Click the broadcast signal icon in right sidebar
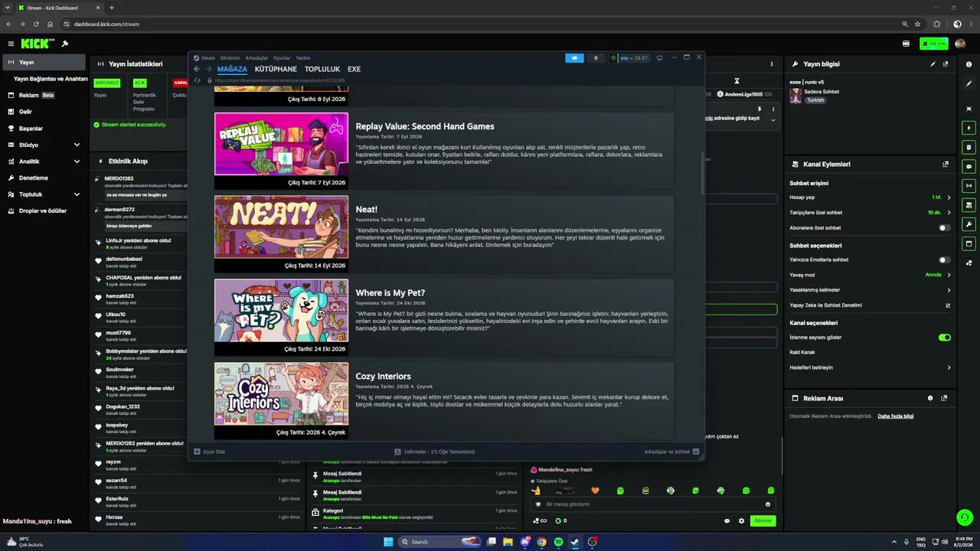The image size is (980, 551). [x=969, y=185]
